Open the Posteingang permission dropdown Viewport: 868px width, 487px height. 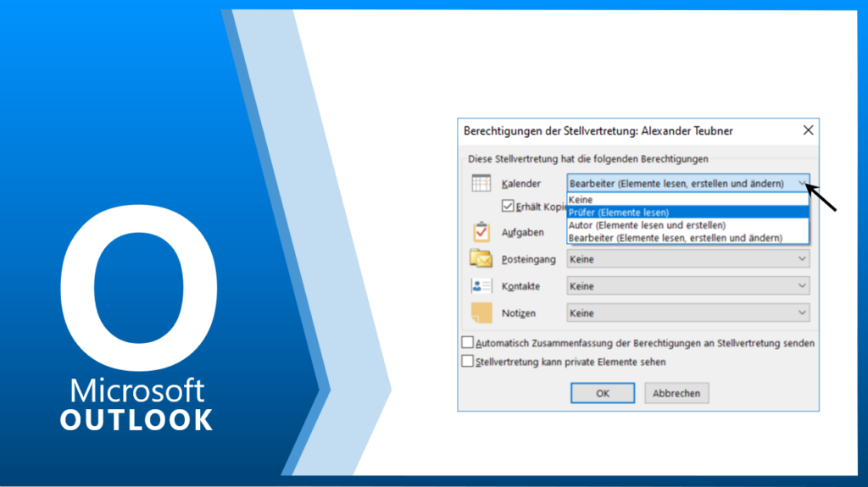[687, 259]
